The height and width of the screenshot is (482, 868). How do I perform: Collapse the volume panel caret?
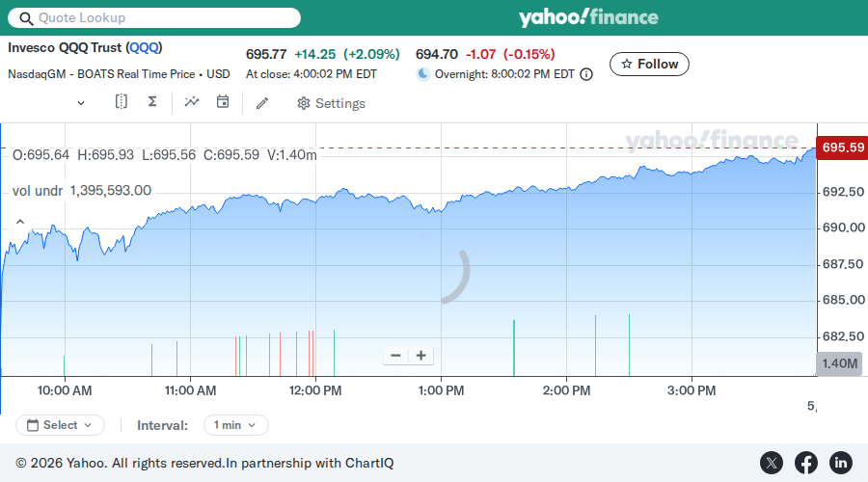pos(20,222)
